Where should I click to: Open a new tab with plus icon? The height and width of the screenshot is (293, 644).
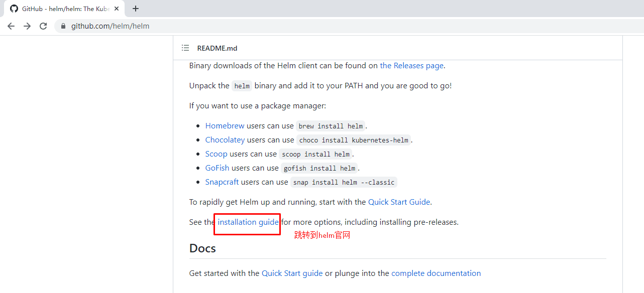(x=136, y=9)
